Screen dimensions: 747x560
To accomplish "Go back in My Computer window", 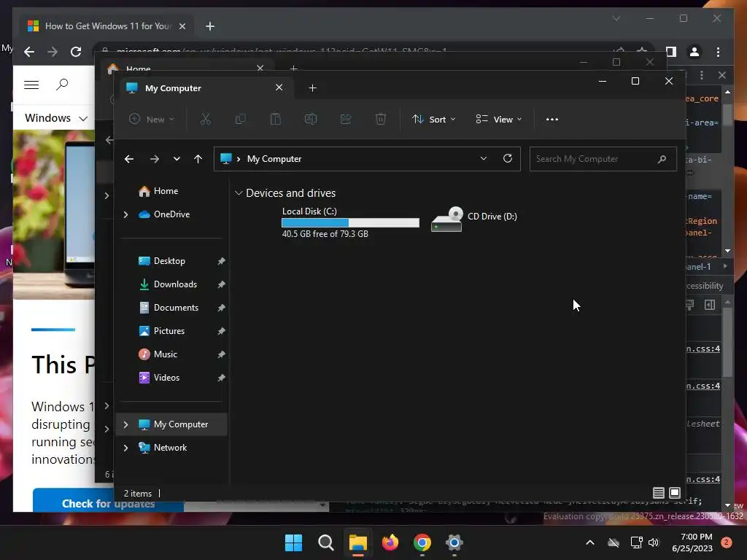I will (129, 159).
